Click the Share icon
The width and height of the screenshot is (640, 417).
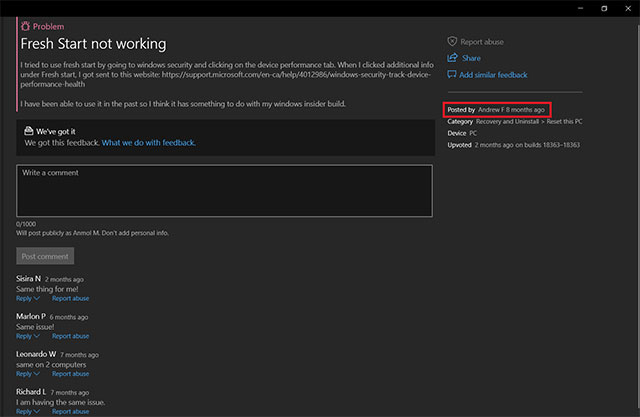[452, 58]
